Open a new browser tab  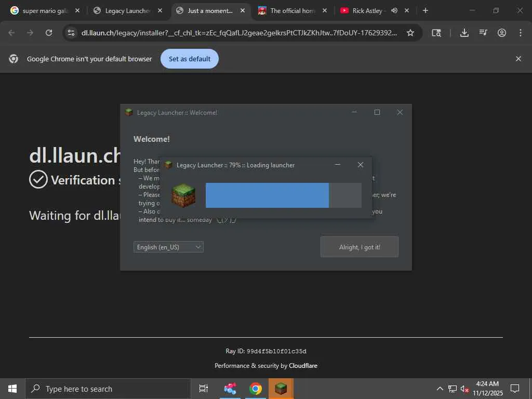(x=425, y=10)
